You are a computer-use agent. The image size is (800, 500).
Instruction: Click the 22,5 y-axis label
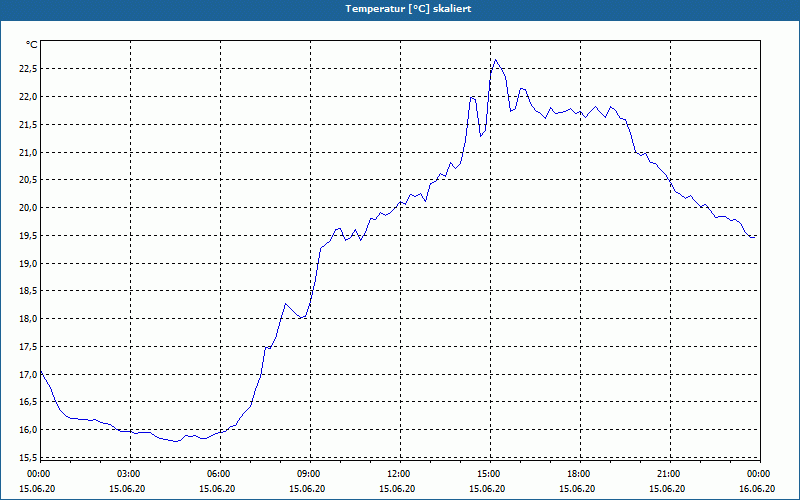[x=28, y=69]
